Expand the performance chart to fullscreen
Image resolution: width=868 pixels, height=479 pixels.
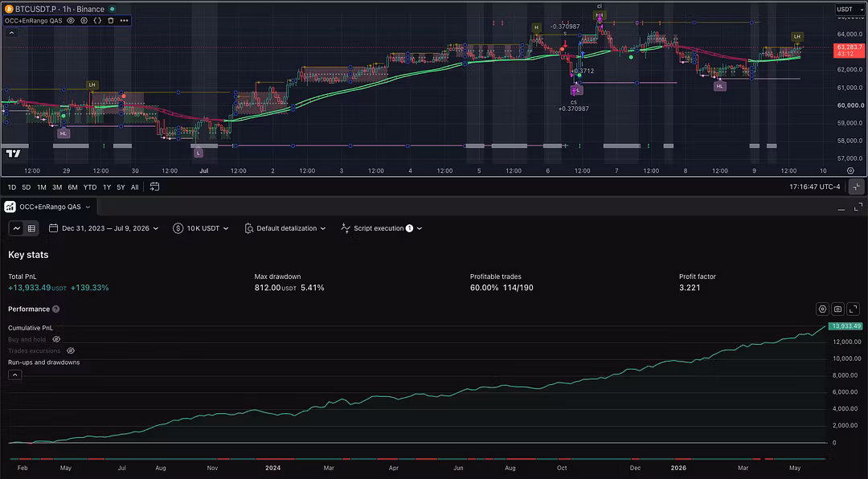(853, 309)
